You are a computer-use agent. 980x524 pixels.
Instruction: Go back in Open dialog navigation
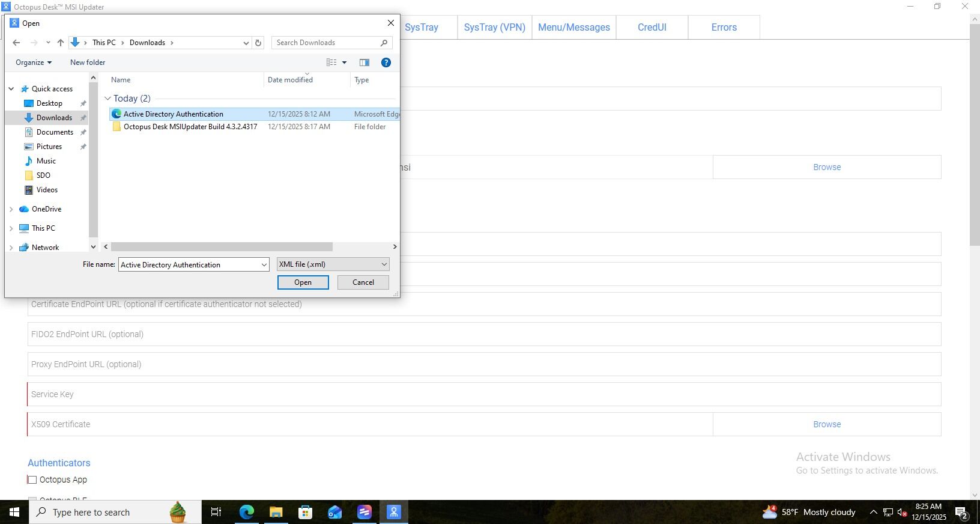pos(16,43)
